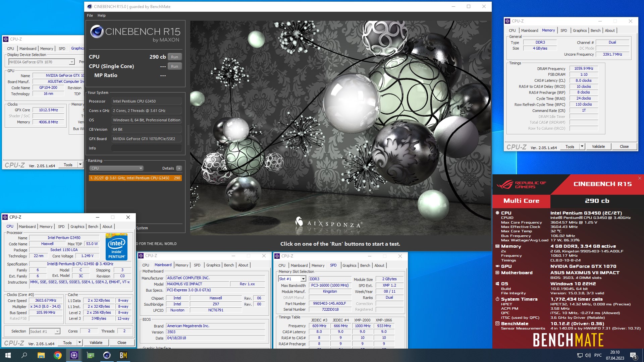The width and height of the screenshot is (644, 362).
Task: Switch to CPU-Z taskbar icon
Action: coord(74,355)
